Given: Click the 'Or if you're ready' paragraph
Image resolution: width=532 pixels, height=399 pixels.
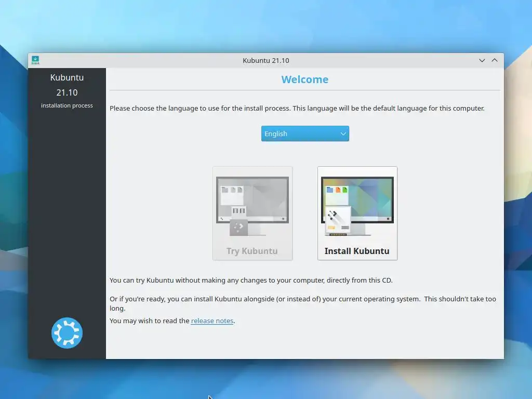Looking at the screenshot, I should pyautogui.click(x=303, y=303).
